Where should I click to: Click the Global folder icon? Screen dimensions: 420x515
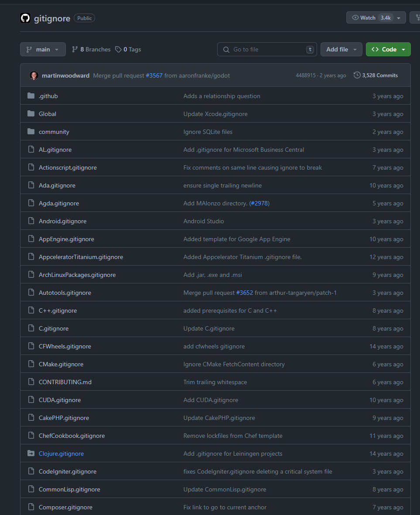31,114
